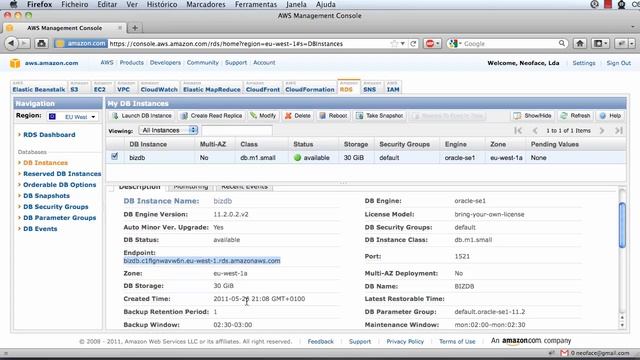Open DB Security Groups link
Viewport: 640px width, 360px height.
pos(56,207)
